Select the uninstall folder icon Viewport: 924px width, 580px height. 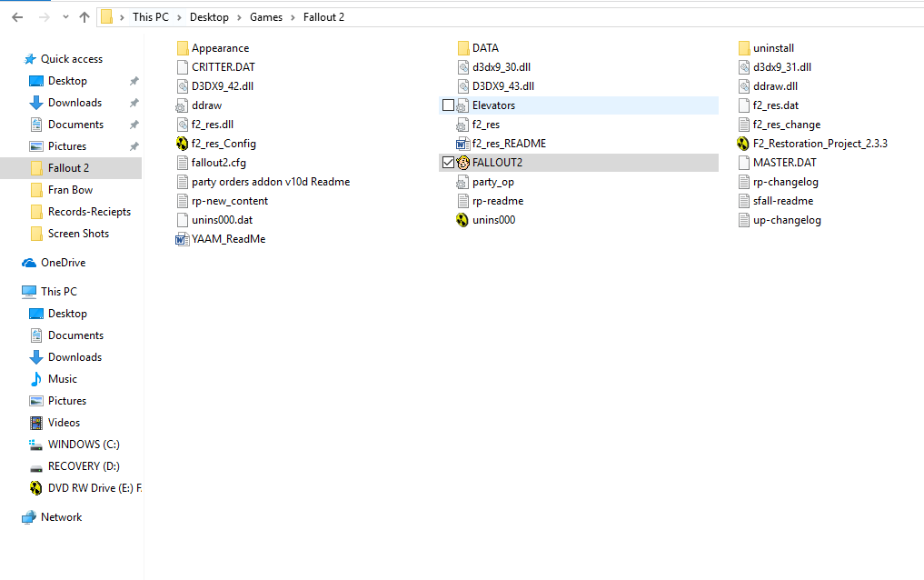coord(744,48)
